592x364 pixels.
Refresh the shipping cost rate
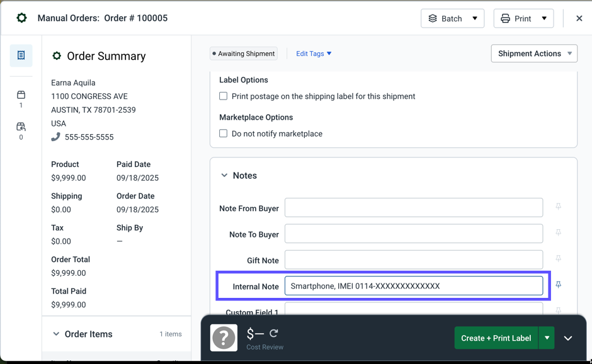click(x=274, y=333)
